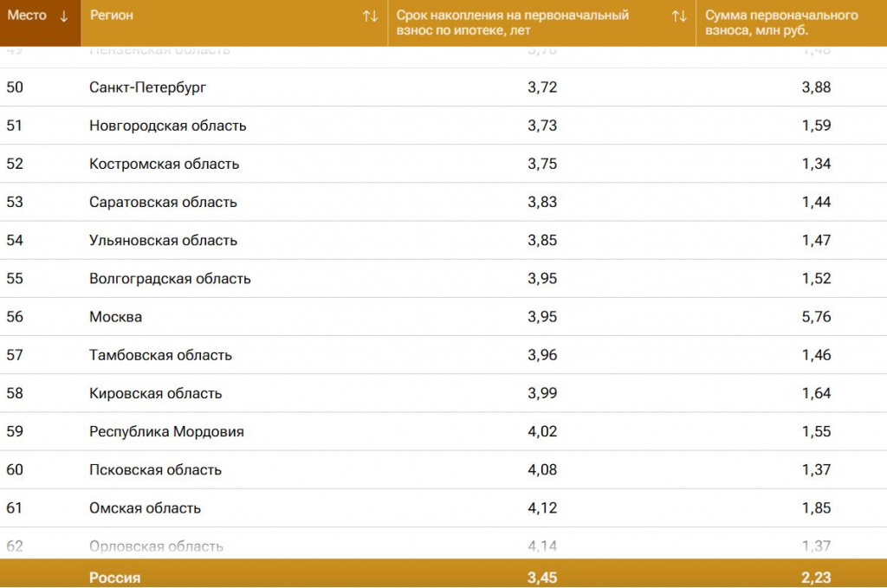The width and height of the screenshot is (887, 588).
Task: Click the Омская область region name
Action: point(145,507)
